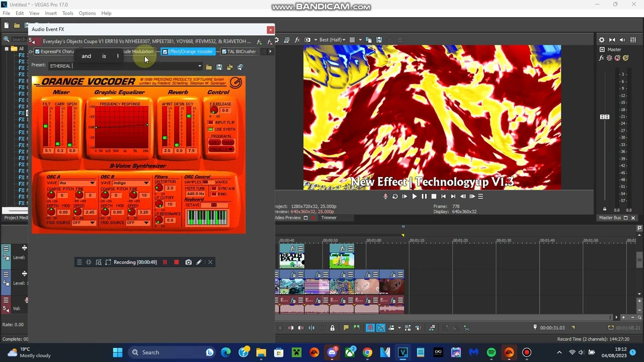Toggle INPUT FLIP in Orange Vocoder
This screenshot has width=644, height=362.
[x=211, y=123]
